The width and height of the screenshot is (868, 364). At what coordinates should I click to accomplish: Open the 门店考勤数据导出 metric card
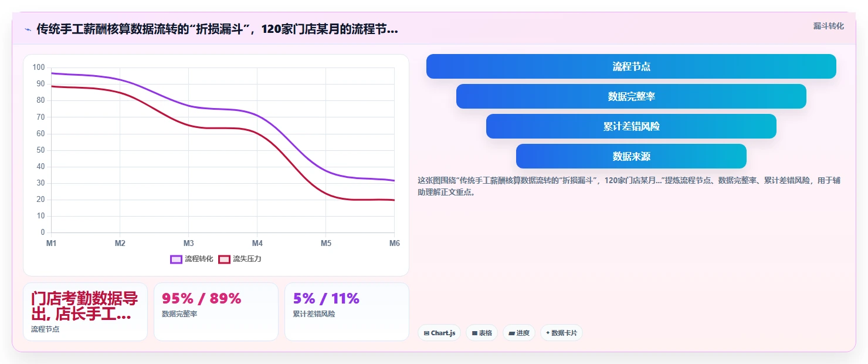coord(85,312)
